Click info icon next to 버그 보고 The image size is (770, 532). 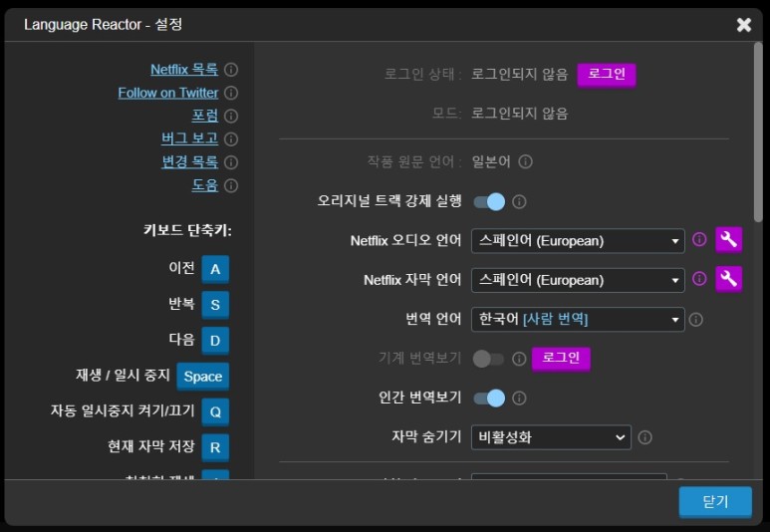coord(231,139)
